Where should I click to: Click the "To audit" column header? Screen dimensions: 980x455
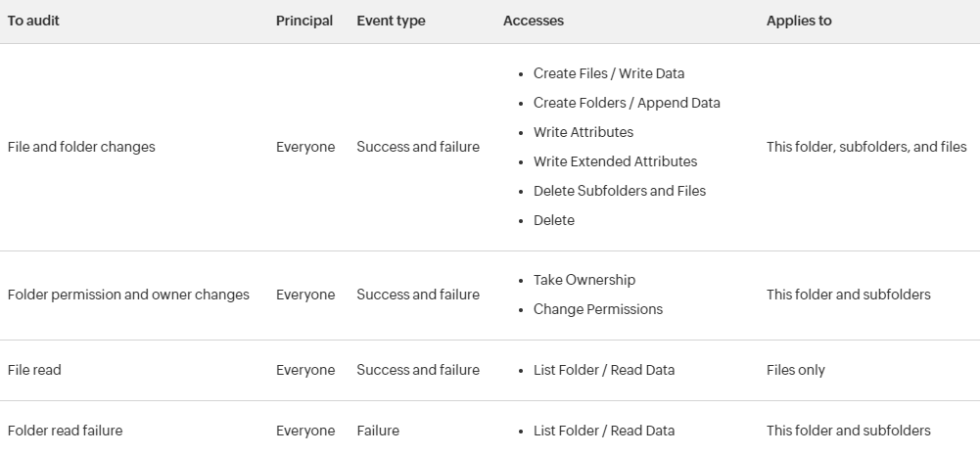[33, 21]
